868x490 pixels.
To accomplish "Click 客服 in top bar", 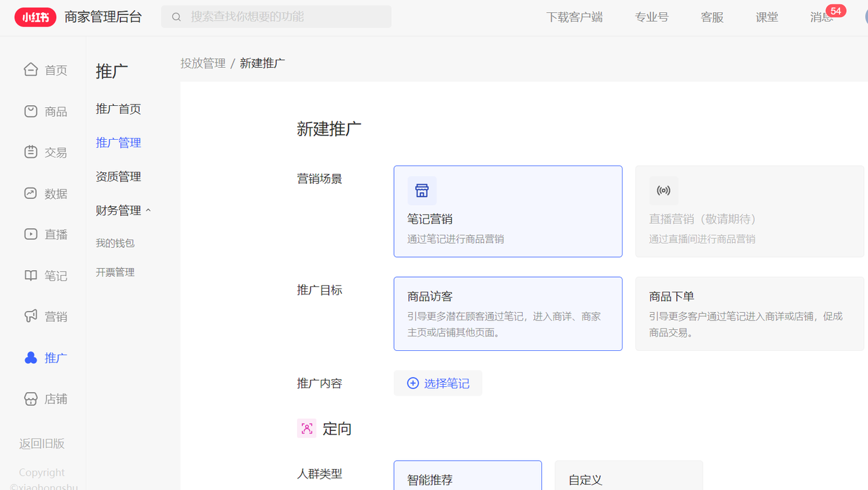I will (x=712, y=17).
